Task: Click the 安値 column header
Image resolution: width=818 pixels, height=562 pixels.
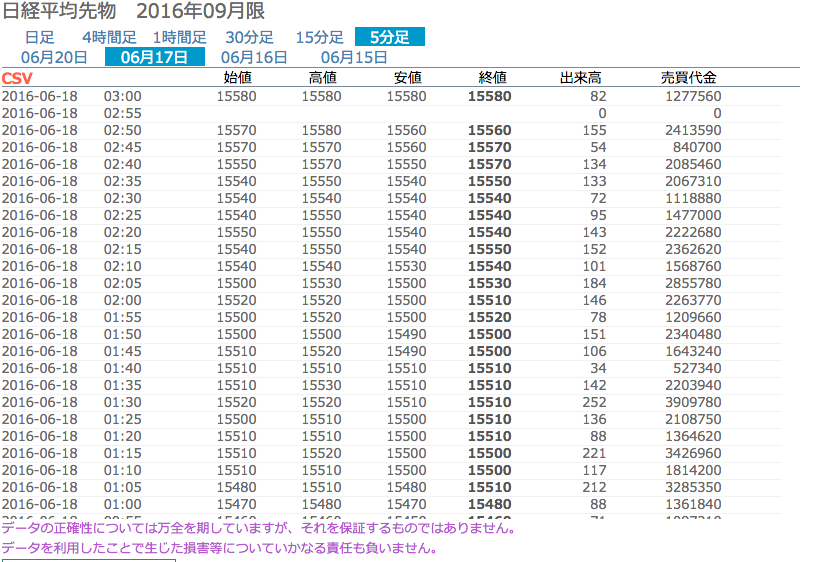Action: click(x=407, y=78)
